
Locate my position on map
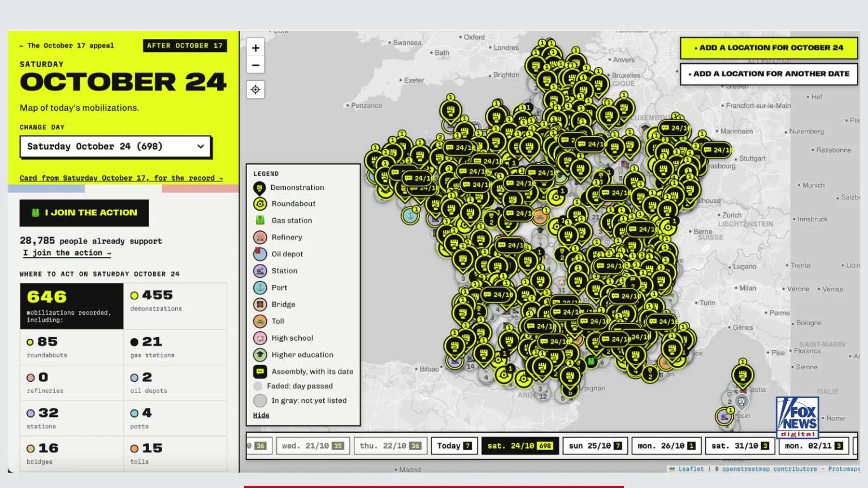point(255,89)
